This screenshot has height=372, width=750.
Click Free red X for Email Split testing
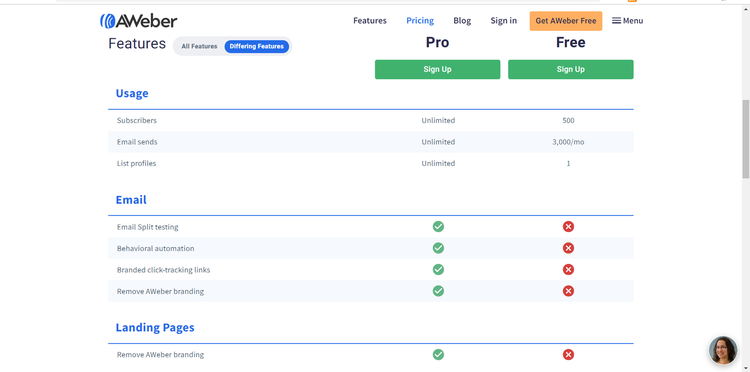tap(568, 227)
